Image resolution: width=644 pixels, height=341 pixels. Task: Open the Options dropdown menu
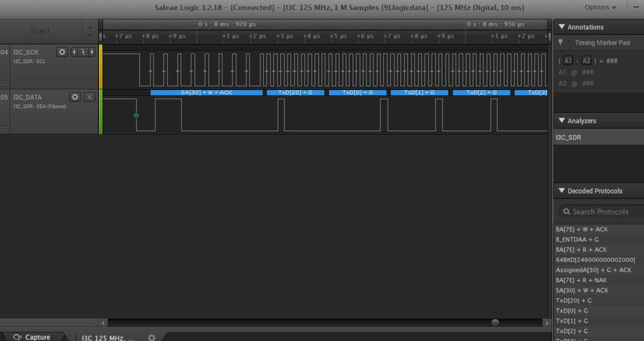pos(600,7)
